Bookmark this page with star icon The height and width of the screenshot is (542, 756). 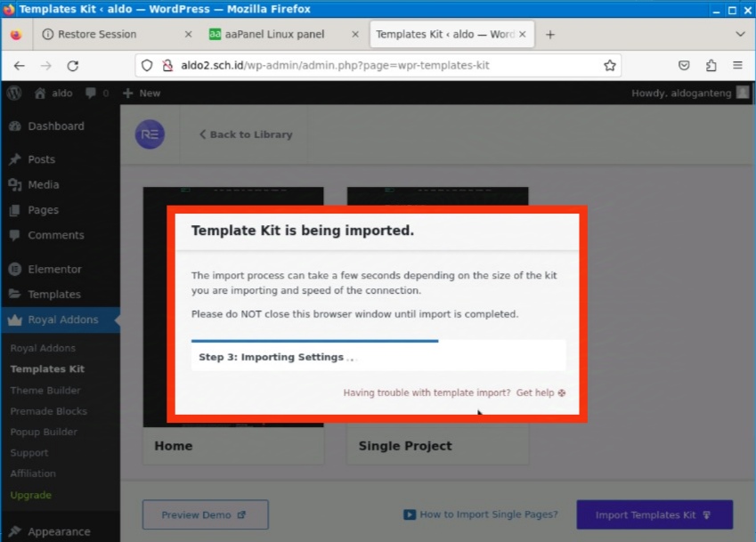pyautogui.click(x=609, y=66)
